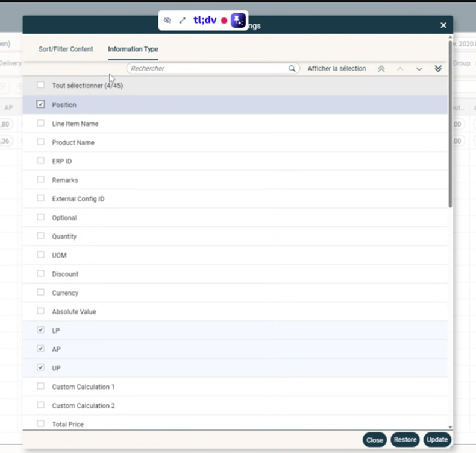Click the tl;dv hide overlay eye icon
This screenshot has width=476, height=453.
click(168, 20)
